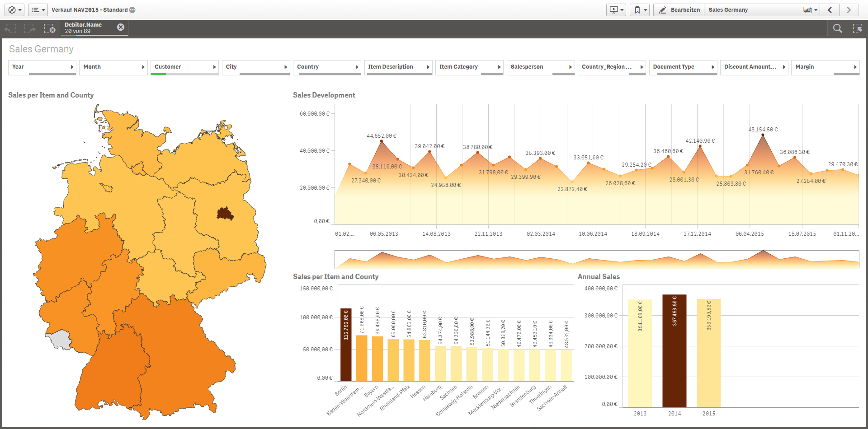Click the Sales Development mini chart range slider

[596, 260]
